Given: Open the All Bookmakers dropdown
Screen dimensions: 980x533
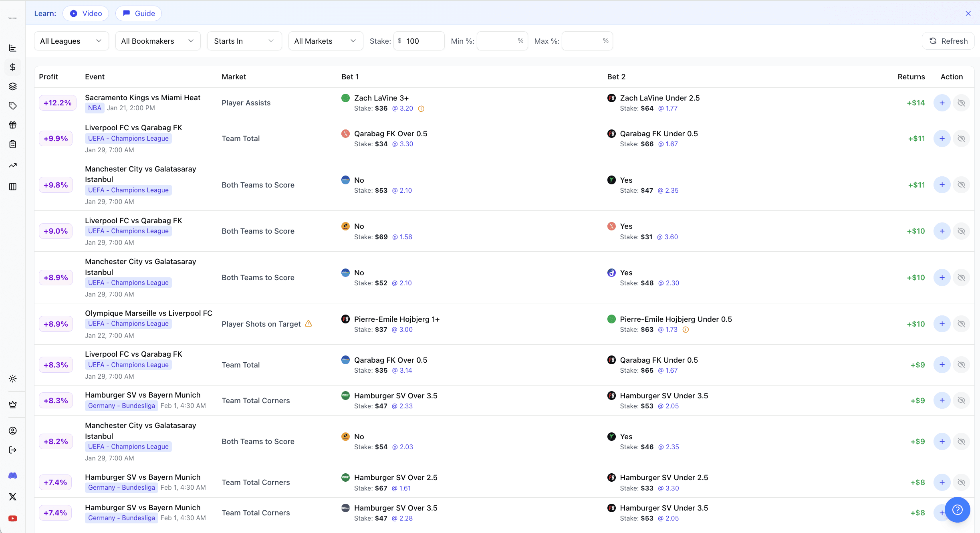Looking at the screenshot, I should point(158,41).
